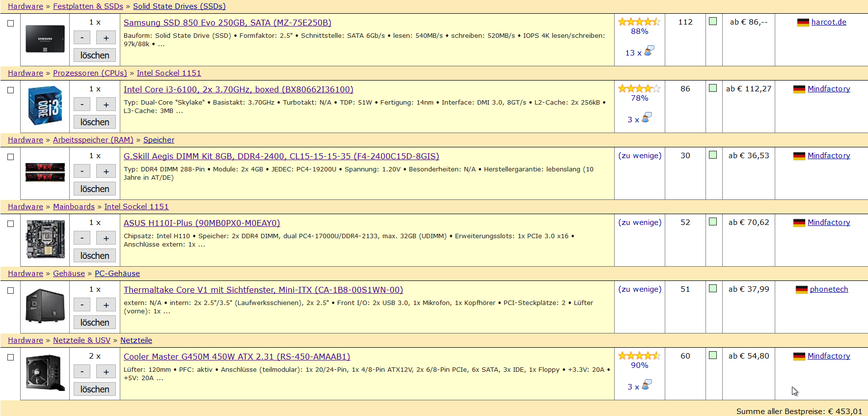Click star rating of Cooler Master G450M

point(639,356)
